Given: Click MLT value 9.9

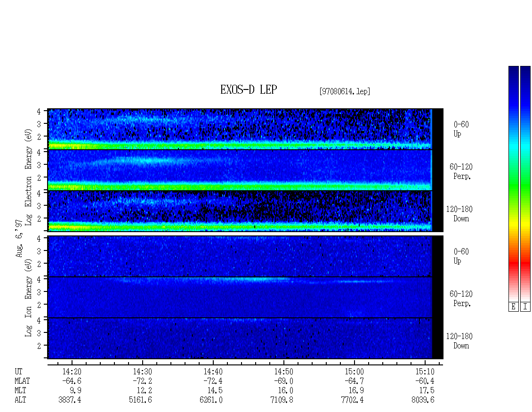Looking at the screenshot, I should pyautogui.click(x=76, y=391).
